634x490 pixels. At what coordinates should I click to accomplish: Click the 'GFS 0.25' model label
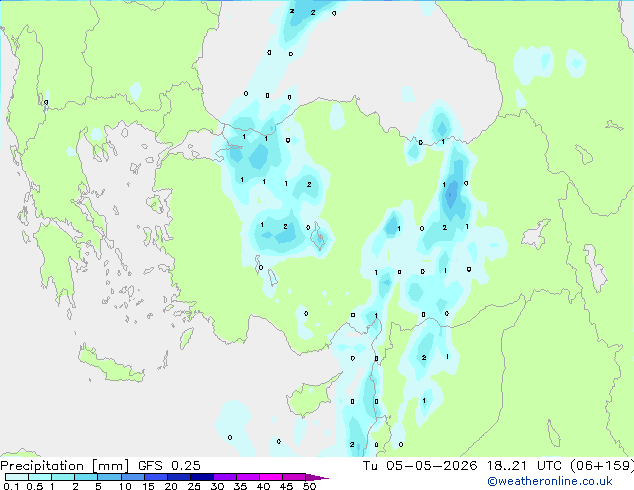click(x=169, y=466)
